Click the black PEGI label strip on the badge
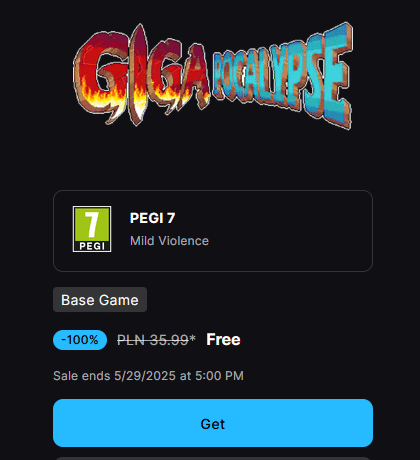The width and height of the screenshot is (420, 460). [92, 246]
